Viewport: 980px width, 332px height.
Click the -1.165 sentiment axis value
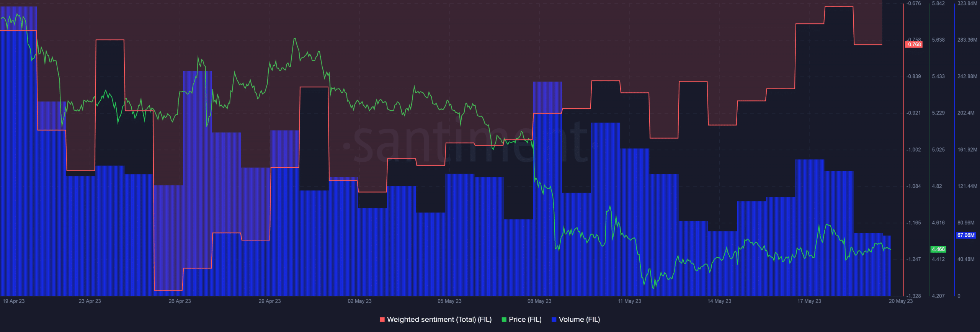point(914,222)
